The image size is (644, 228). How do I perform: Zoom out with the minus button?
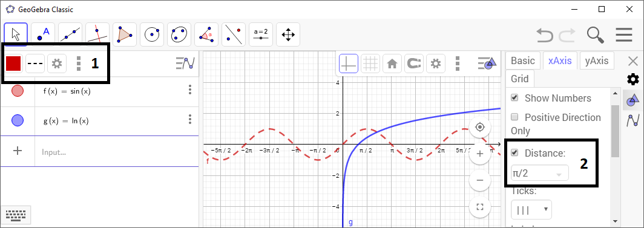point(480,180)
